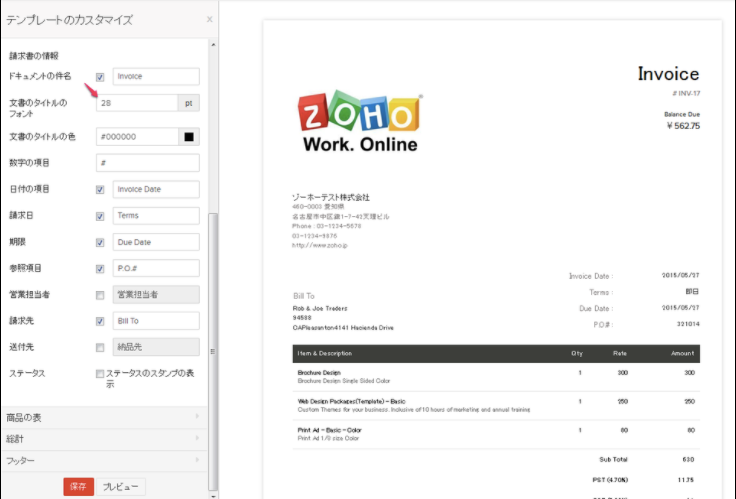Click the http://www.zoho.jp address in preview
The height and width of the screenshot is (499, 736).
(320, 245)
